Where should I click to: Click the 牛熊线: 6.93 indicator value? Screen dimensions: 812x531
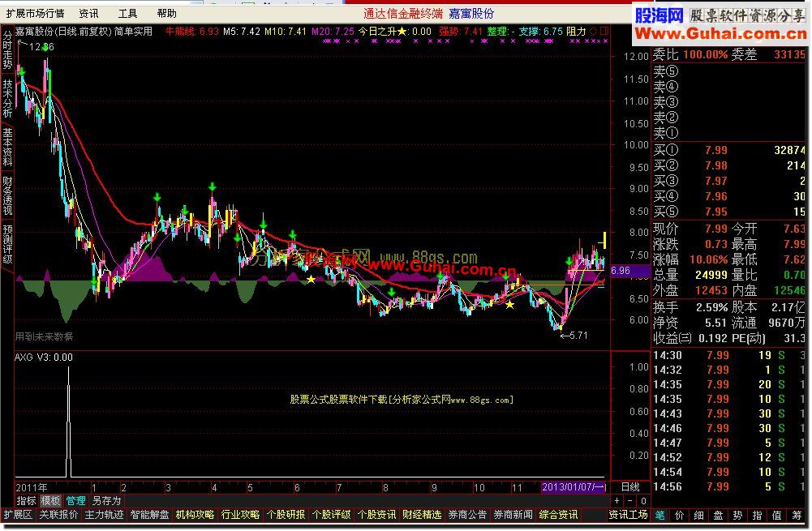click(192, 32)
